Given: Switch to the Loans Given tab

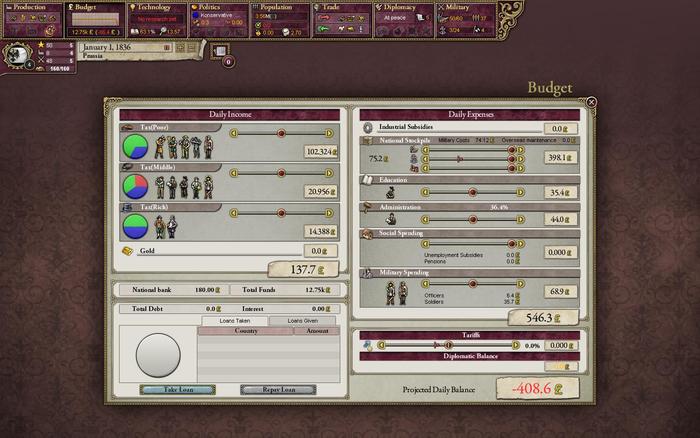Looking at the screenshot, I should pos(303,321).
